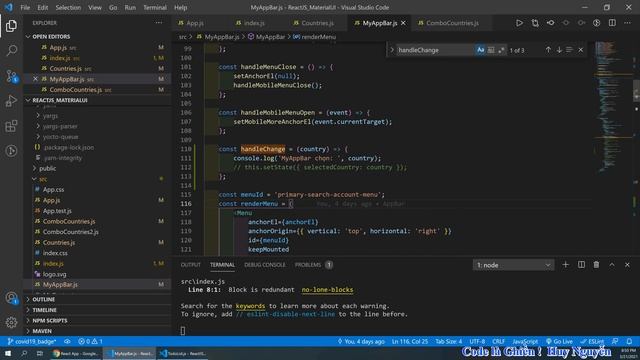Open the terminal selector dropdown 1: node
Image resolution: width=640 pixels, height=360 pixels.
click(513, 265)
